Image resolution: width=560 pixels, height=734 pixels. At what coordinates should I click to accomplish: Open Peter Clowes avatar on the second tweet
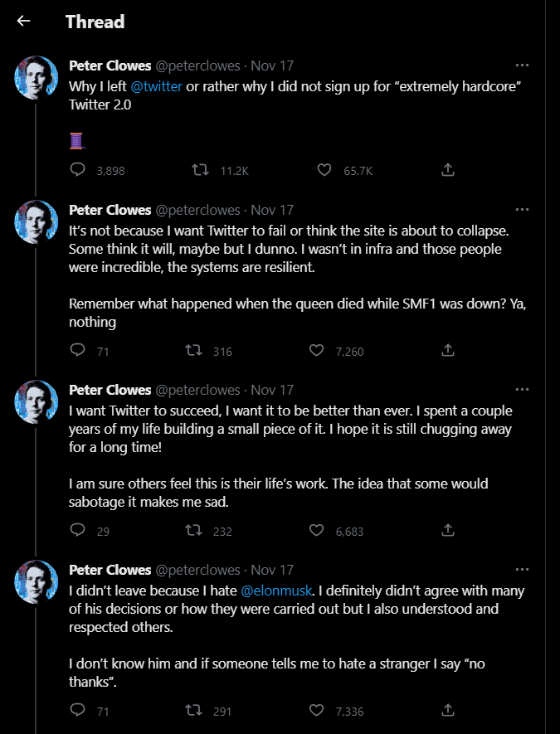coord(37,221)
